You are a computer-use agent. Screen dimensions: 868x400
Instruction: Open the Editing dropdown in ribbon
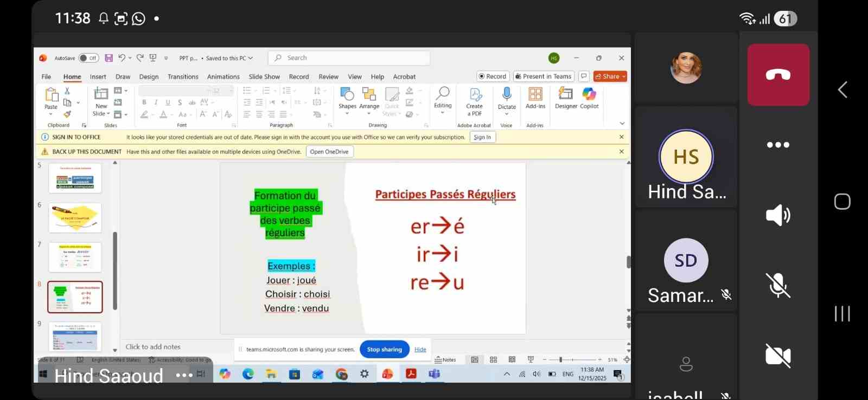tap(443, 113)
